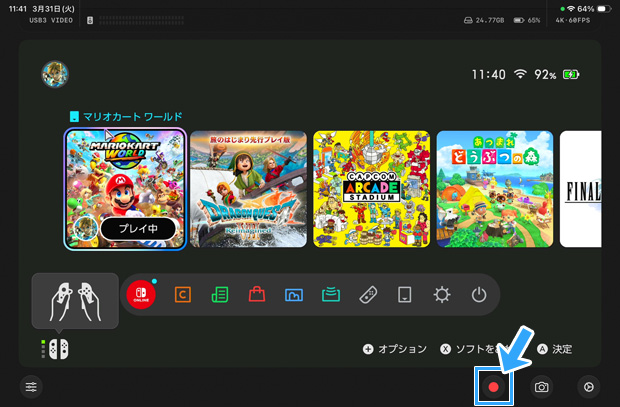Screen dimensions: 620x407
Task: Open Sleep Mode power icon
Action: (x=479, y=295)
